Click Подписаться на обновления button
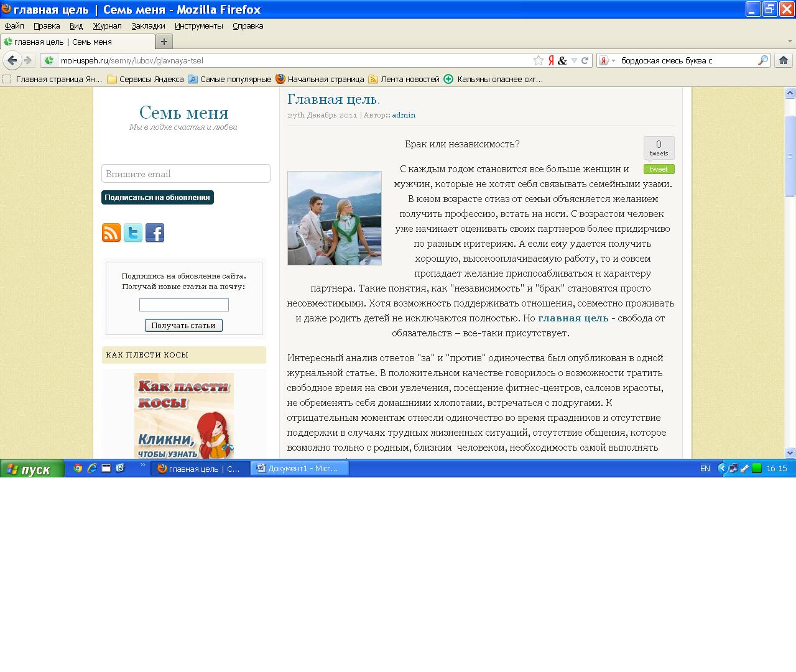Image resolution: width=796 pixels, height=672 pixels. (x=157, y=197)
